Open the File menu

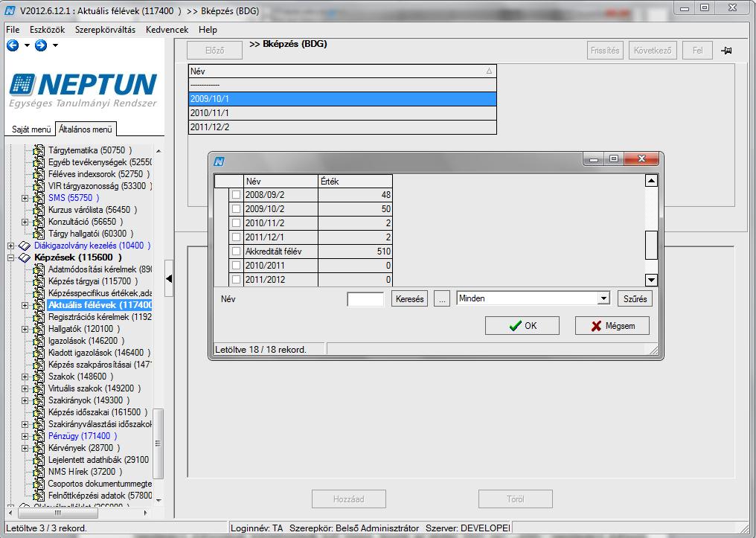pos(13,30)
